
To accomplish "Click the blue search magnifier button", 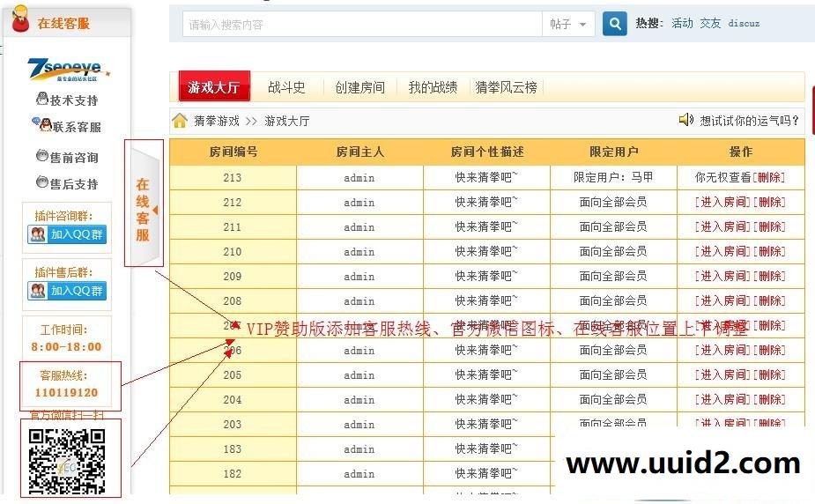I will pos(614,24).
